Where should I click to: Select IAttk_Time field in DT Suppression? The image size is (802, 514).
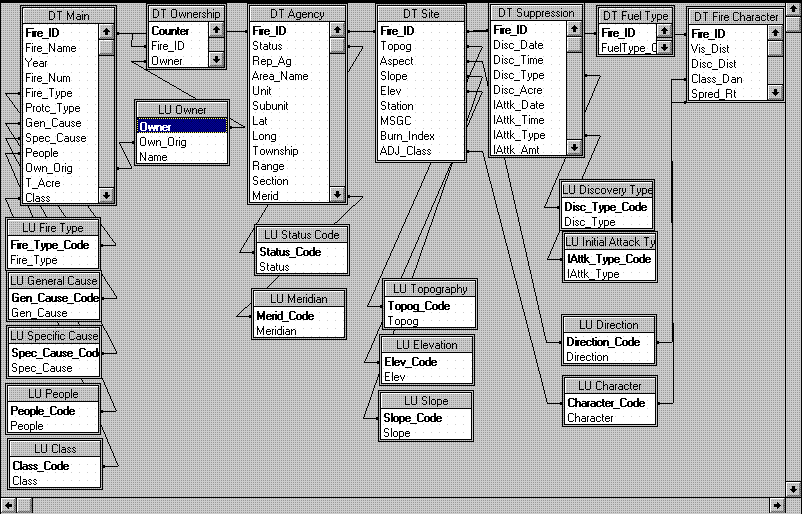(x=519, y=120)
